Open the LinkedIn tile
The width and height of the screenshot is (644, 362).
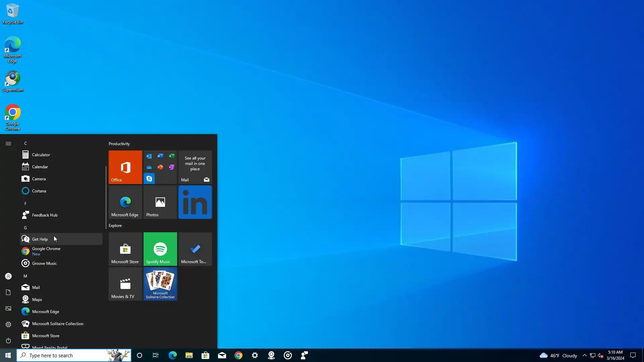click(x=195, y=202)
